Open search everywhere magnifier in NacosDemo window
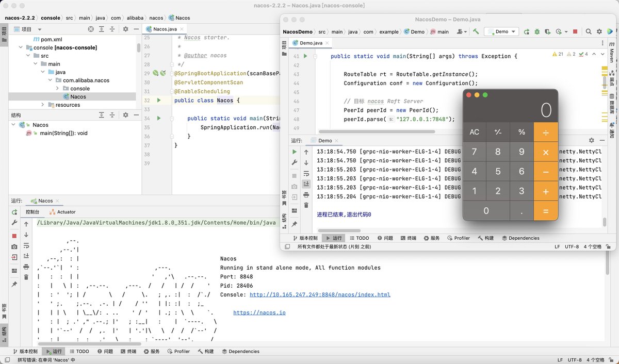 [x=589, y=31]
